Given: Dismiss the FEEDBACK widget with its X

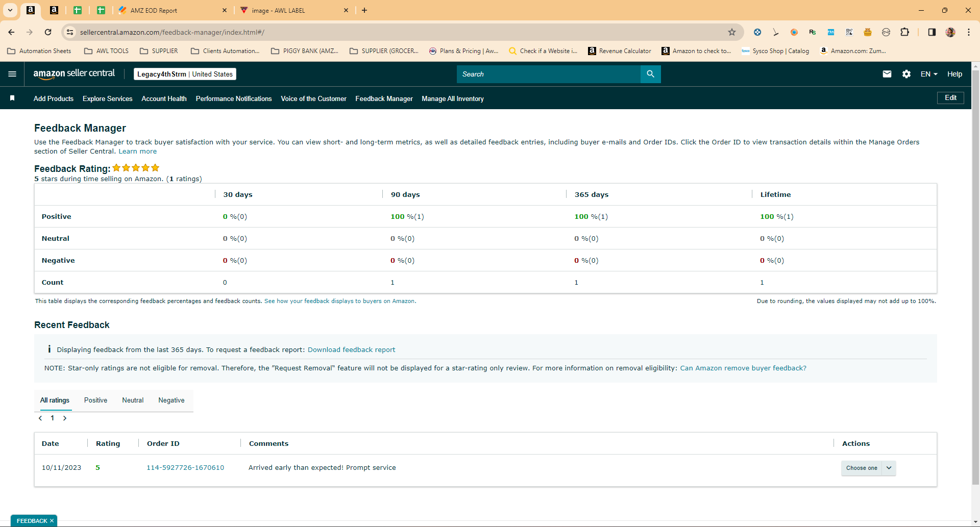Looking at the screenshot, I should [52, 521].
